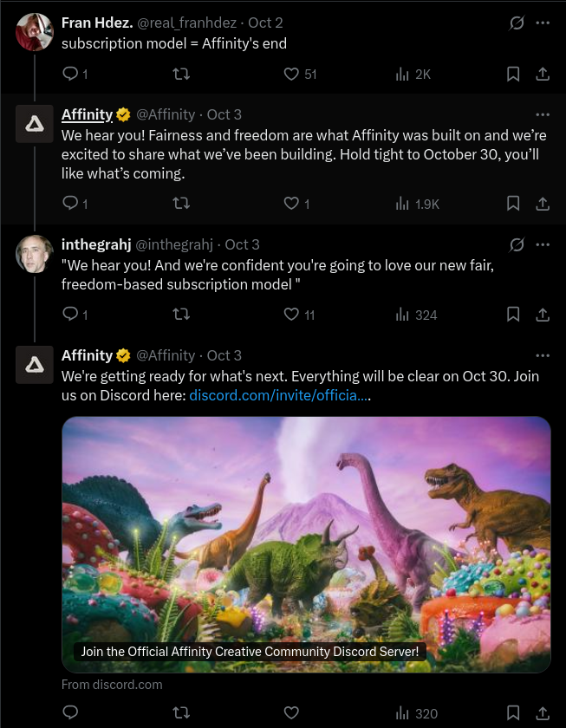Screen dimensions: 566x728
Task: Open the discord.com/invite link
Action: tap(279, 396)
